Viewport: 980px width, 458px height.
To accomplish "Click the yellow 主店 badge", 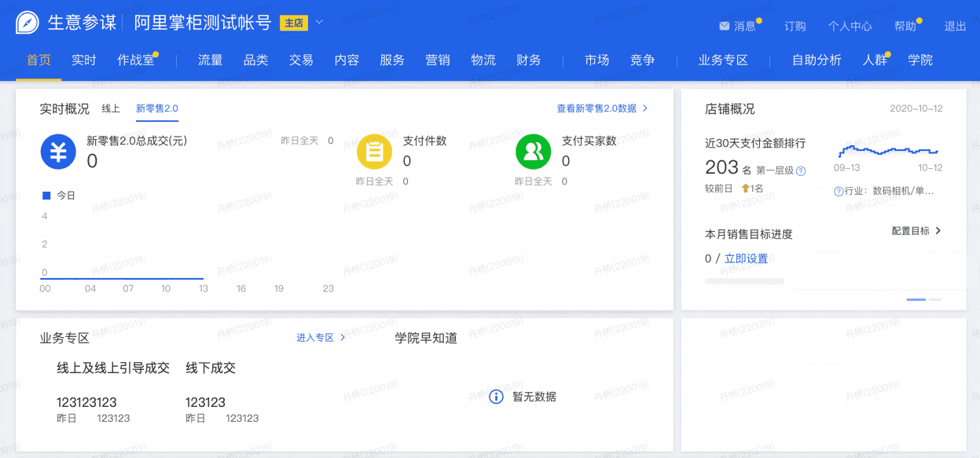I will click(294, 23).
